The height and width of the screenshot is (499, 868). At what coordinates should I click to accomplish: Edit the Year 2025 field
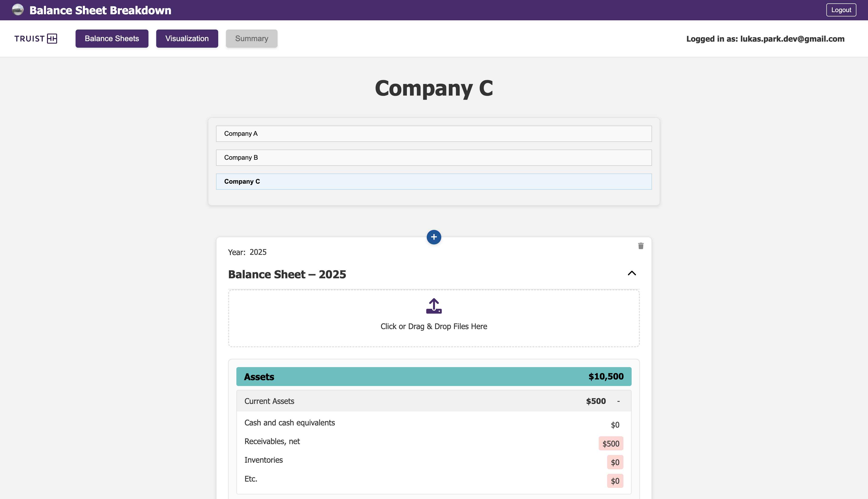(258, 252)
